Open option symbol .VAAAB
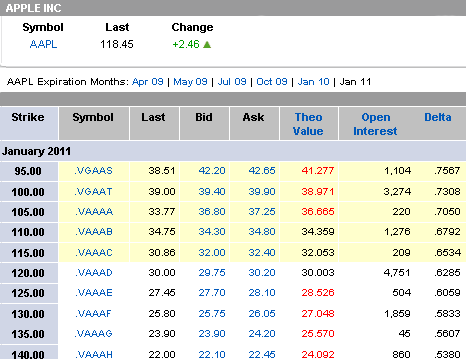Viewport: 466px width, 364px height. tap(94, 232)
